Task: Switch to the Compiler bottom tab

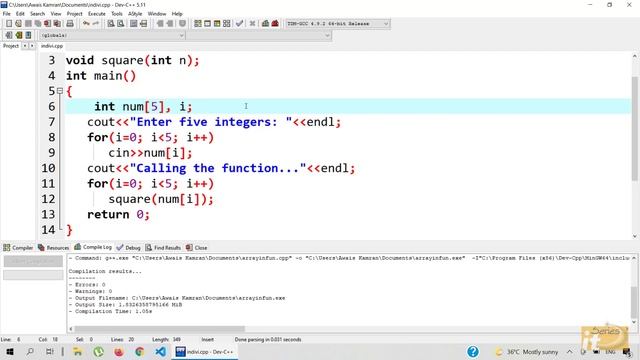Action: 18,248
